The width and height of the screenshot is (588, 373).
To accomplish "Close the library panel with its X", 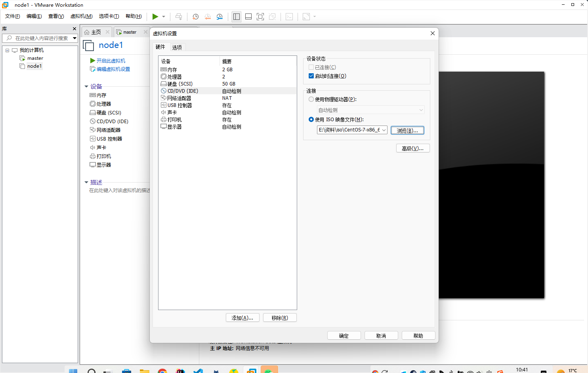I will coord(74,29).
